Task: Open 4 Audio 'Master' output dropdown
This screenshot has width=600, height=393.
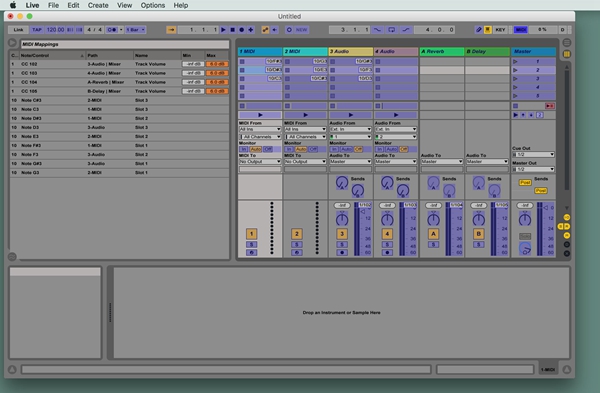Action: 396,161
